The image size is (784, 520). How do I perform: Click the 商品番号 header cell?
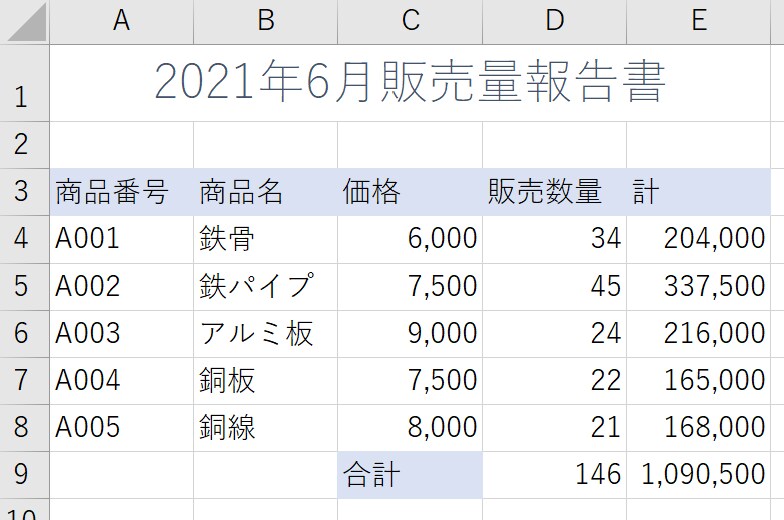point(122,192)
